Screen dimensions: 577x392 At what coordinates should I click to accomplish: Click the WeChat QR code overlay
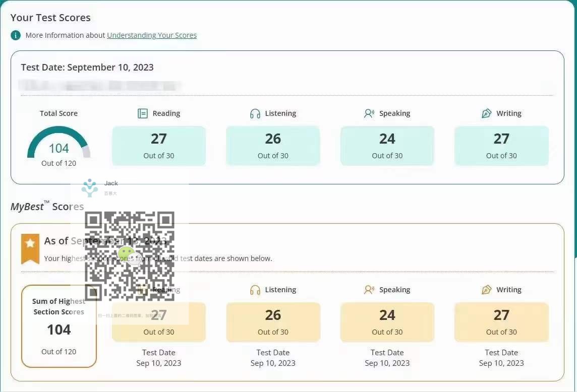[130, 256]
